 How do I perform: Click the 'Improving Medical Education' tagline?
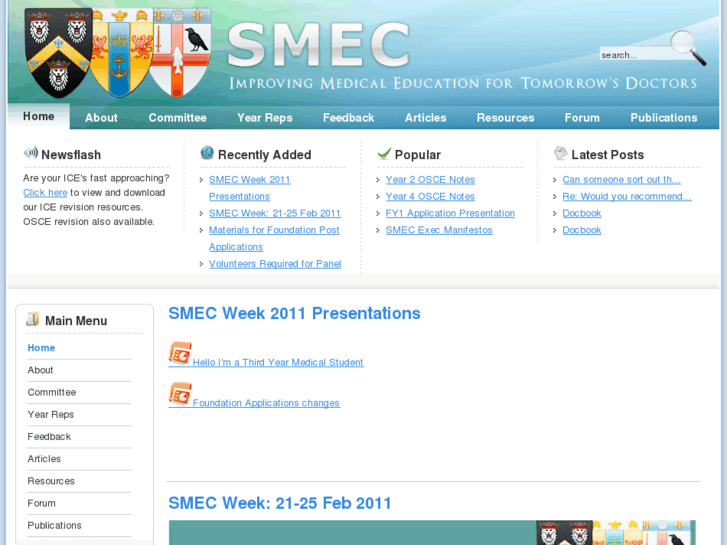click(463, 83)
